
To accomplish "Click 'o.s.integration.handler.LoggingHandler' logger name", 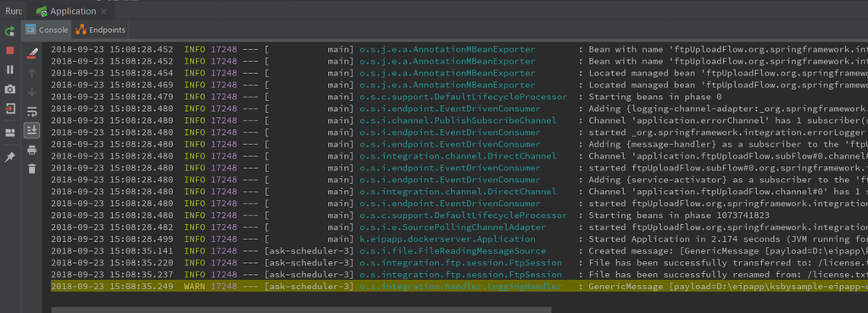I will tap(460, 287).
